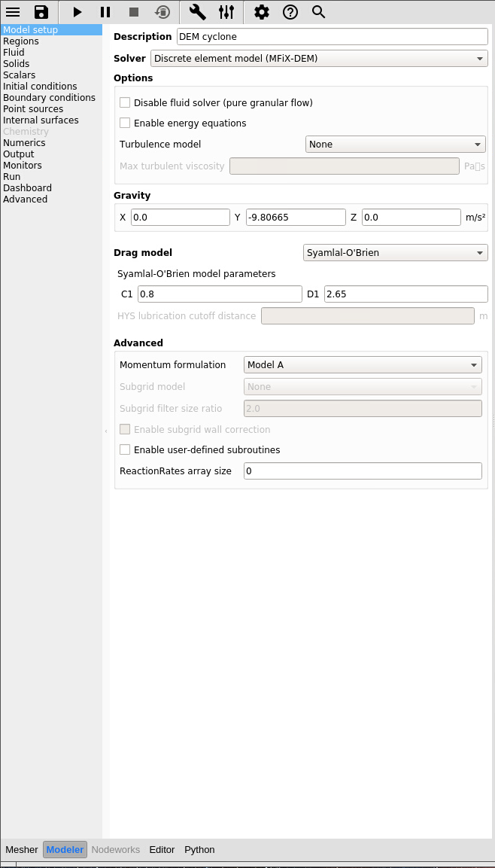
Task: Check Enable user-defined subroutines
Action: (125, 449)
